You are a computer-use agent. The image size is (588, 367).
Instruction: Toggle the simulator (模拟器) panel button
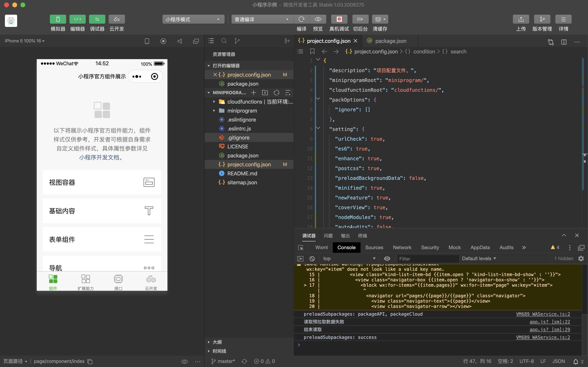pos(58,19)
